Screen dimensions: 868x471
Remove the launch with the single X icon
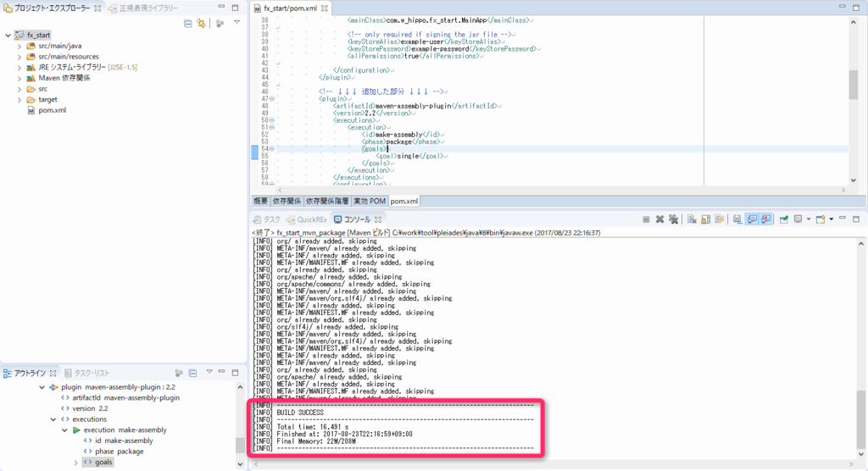659,219
